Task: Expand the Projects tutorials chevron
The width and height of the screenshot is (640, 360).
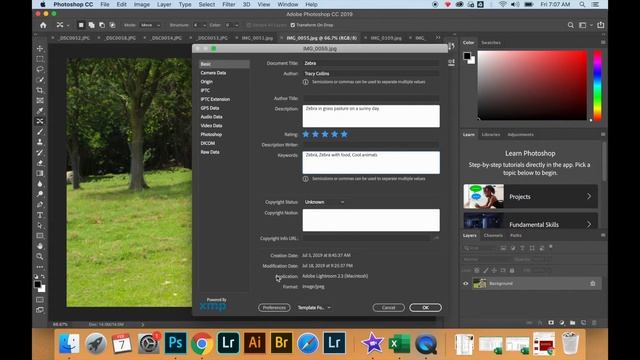Action: [589, 196]
